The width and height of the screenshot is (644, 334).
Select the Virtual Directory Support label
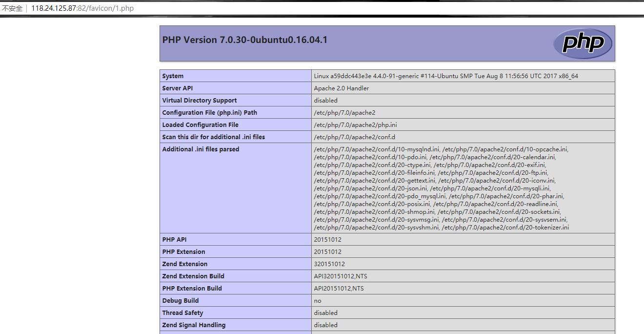point(199,101)
